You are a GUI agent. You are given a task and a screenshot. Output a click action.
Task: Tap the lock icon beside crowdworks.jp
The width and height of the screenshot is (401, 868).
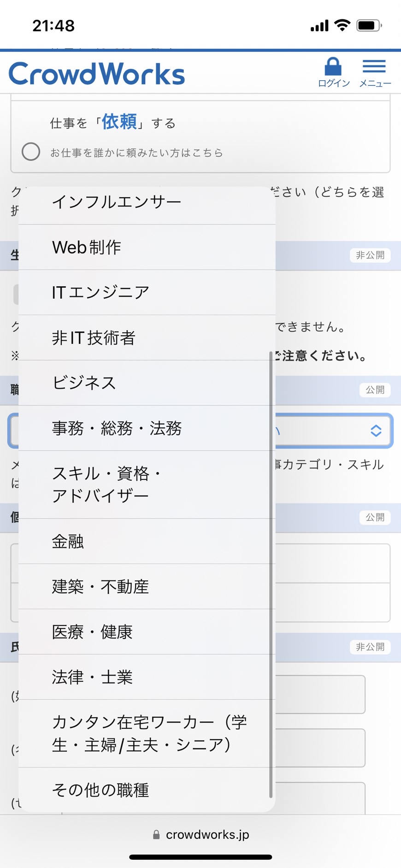[156, 835]
